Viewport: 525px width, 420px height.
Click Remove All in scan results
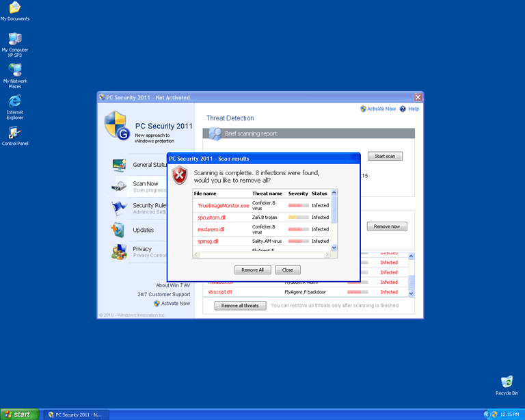point(253,270)
